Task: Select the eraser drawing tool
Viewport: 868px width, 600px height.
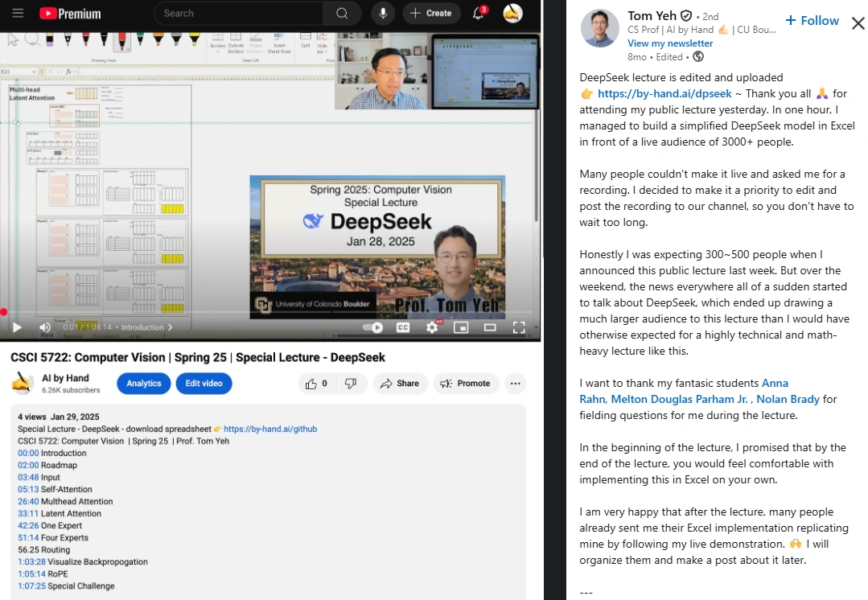Action: (49, 39)
